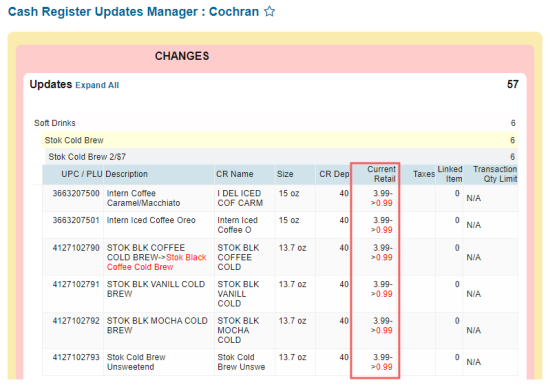Select retail price for UPC 4127102792

point(382,326)
